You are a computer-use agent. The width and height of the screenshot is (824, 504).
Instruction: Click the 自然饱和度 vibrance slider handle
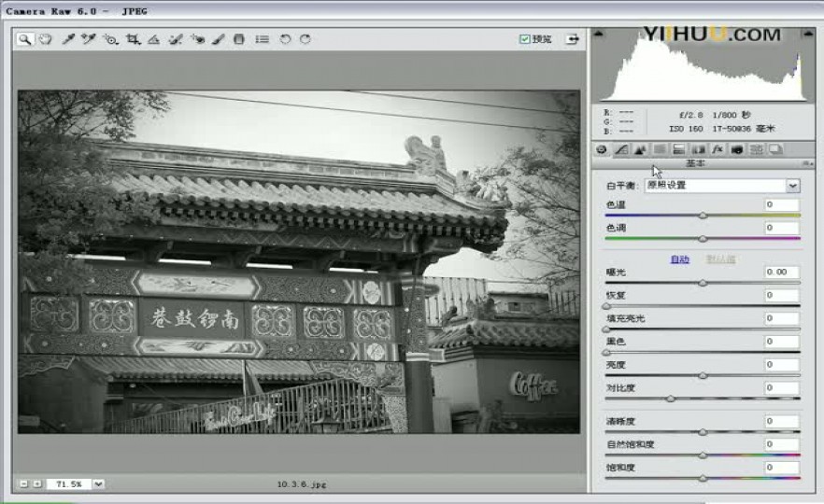tap(703, 455)
